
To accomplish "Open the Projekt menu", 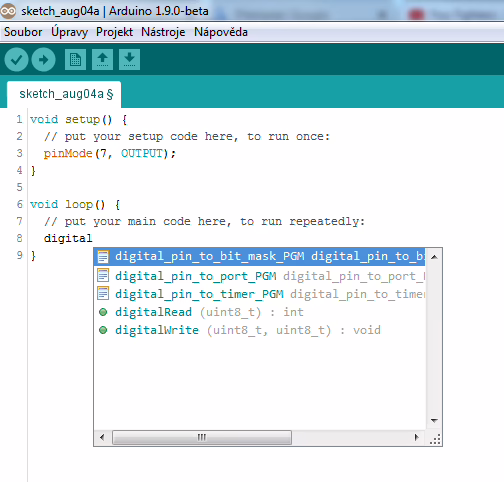I will (x=114, y=32).
